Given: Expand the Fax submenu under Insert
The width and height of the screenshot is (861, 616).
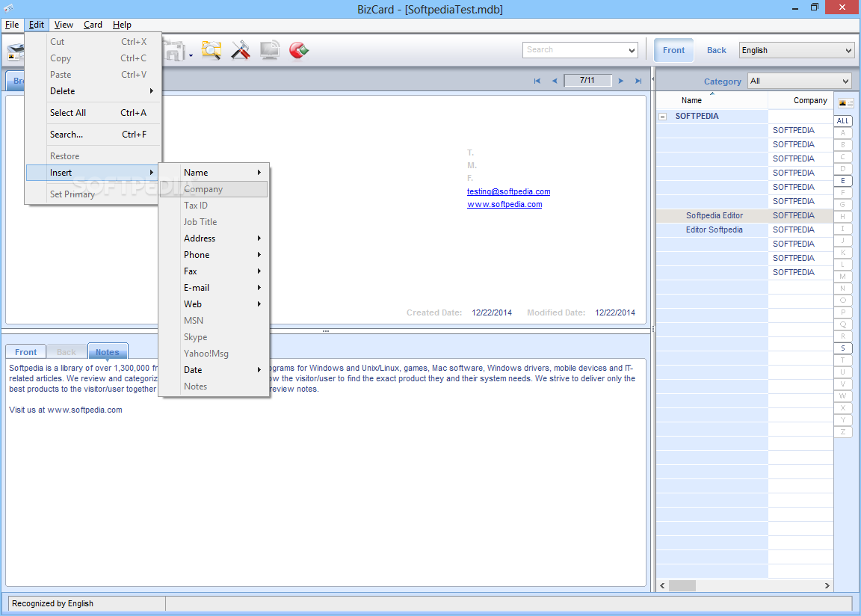Looking at the screenshot, I should [x=215, y=271].
